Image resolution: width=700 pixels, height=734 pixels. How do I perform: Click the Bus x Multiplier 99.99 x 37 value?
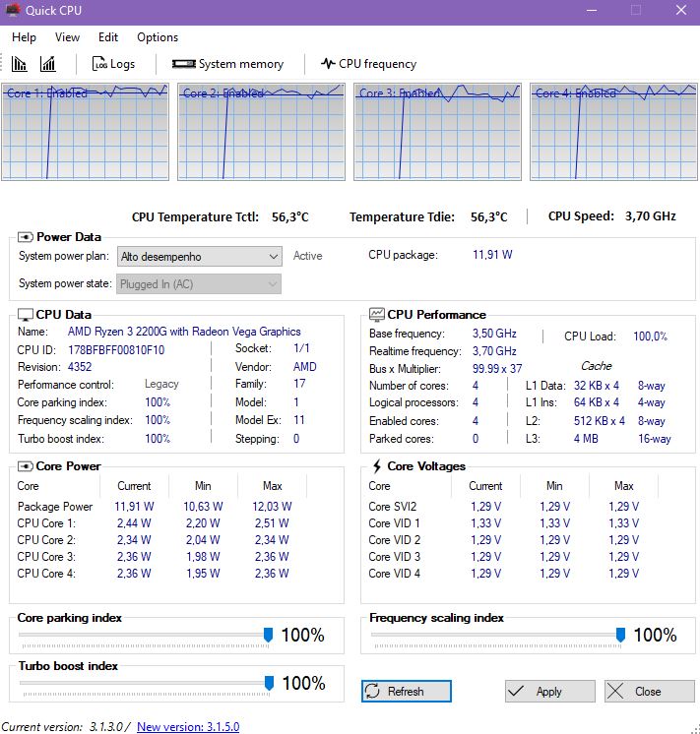[497, 369]
